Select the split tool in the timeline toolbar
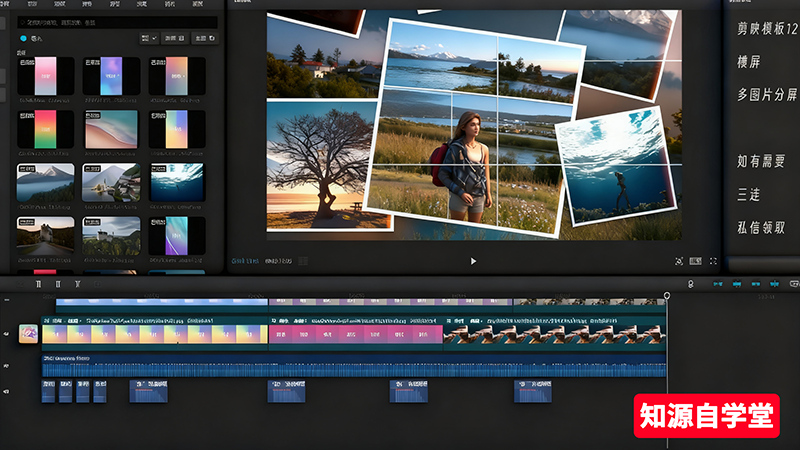This screenshot has width=800, height=450. (x=39, y=284)
